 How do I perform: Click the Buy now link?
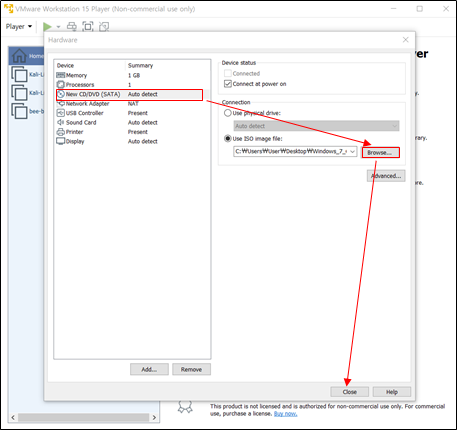285,414
